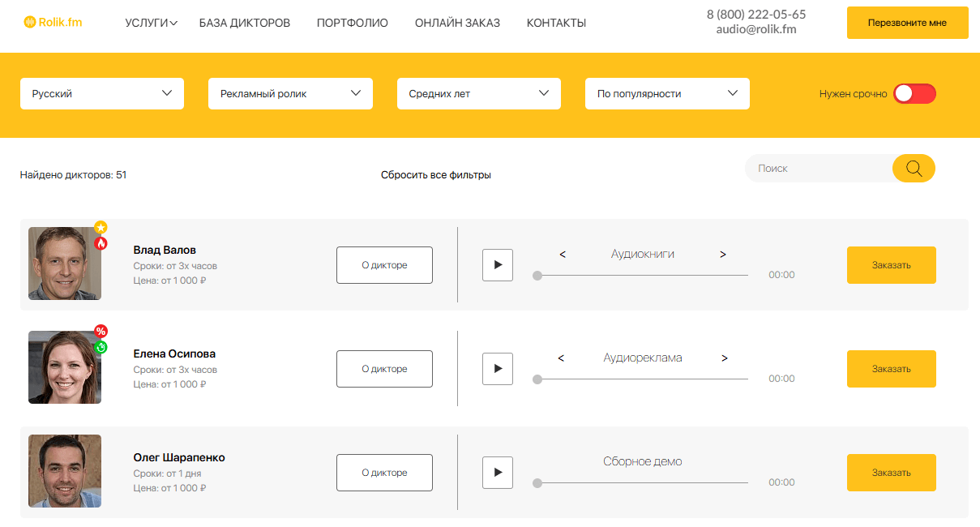The width and height of the screenshot is (980, 527).
Task: Open the Русский language dropdown
Action: (101, 93)
